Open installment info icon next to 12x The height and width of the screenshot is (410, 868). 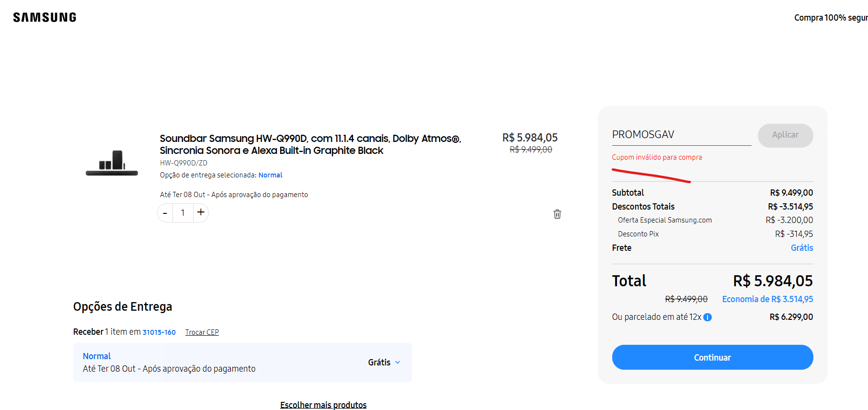pos(708,317)
